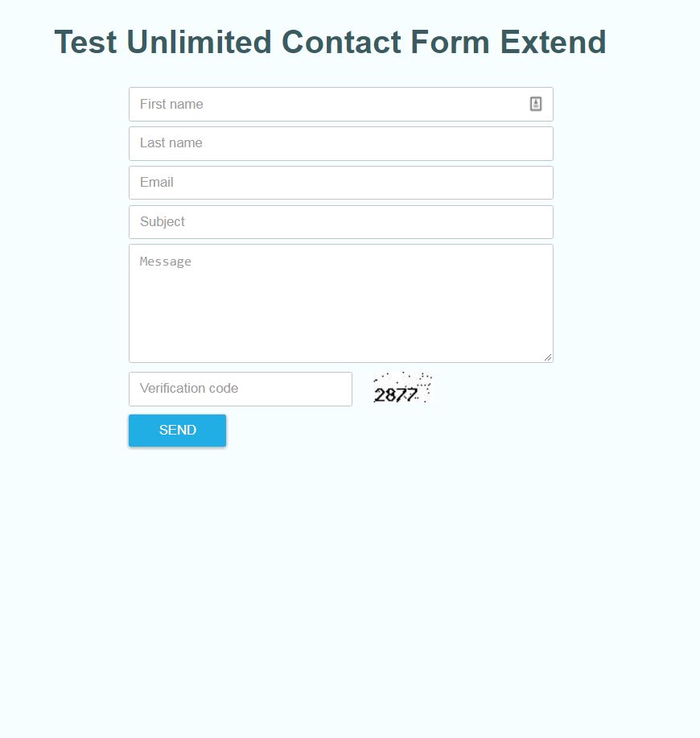
Task: Submit the form by clicking SEND
Action: click(x=177, y=430)
